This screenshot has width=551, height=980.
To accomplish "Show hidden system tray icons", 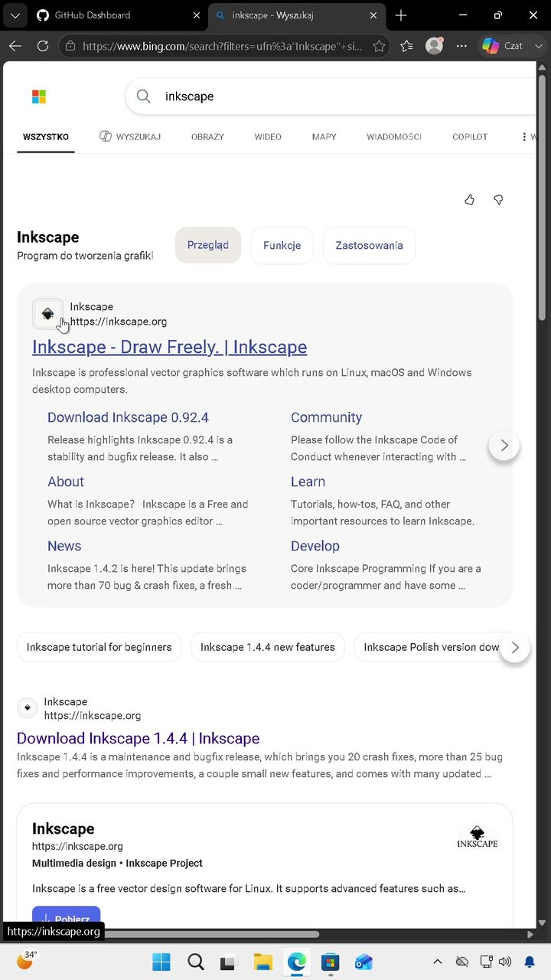I will [x=438, y=962].
